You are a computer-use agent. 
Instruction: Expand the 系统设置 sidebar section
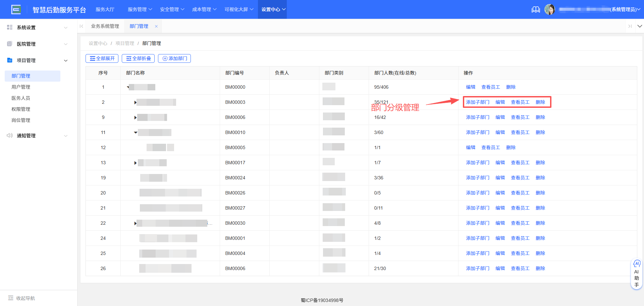click(x=37, y=28)
